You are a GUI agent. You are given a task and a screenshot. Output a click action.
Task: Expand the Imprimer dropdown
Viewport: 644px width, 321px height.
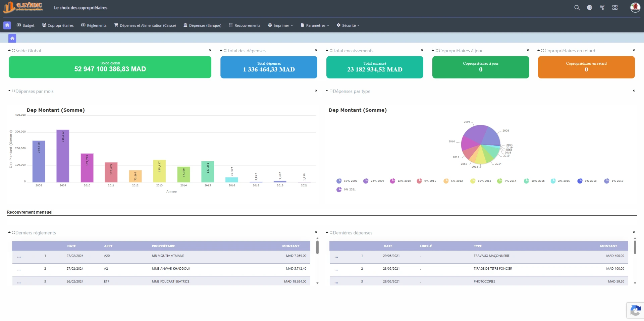pos(280,25)
